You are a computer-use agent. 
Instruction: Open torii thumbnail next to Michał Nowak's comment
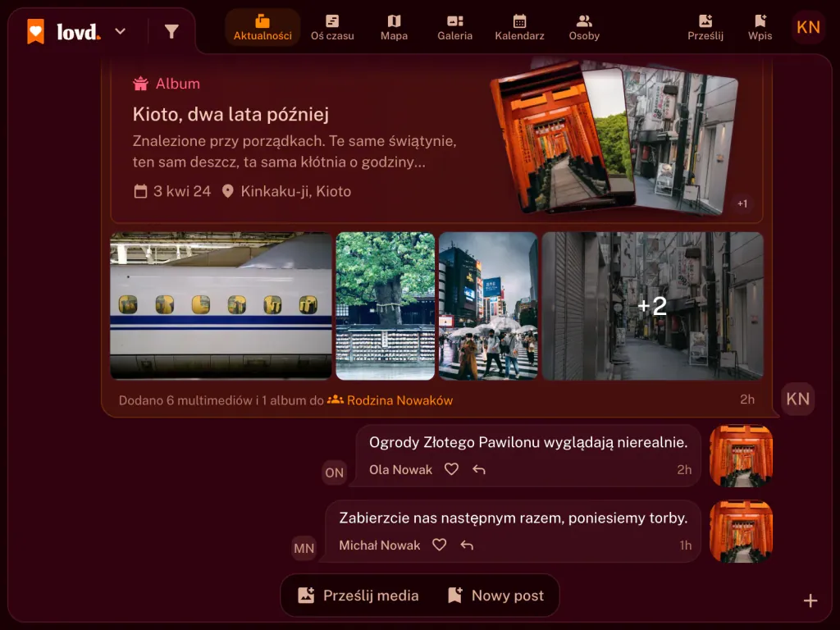741,532
